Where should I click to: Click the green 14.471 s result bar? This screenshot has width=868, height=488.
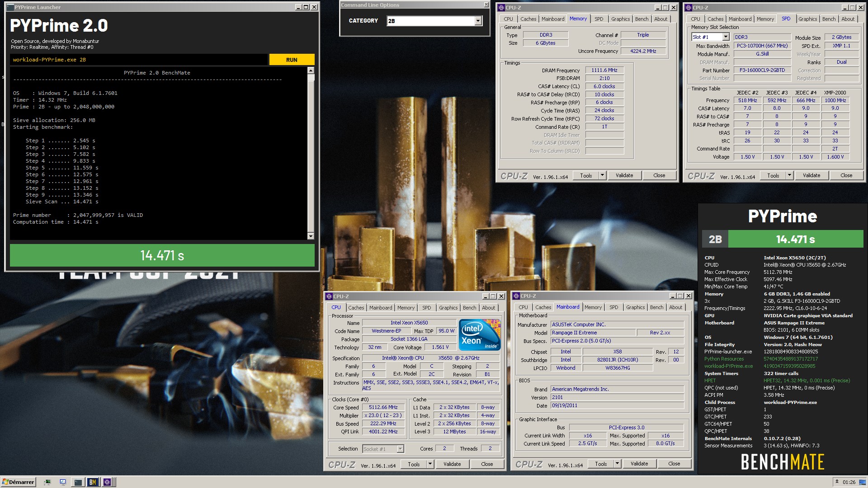coord(162,255)
